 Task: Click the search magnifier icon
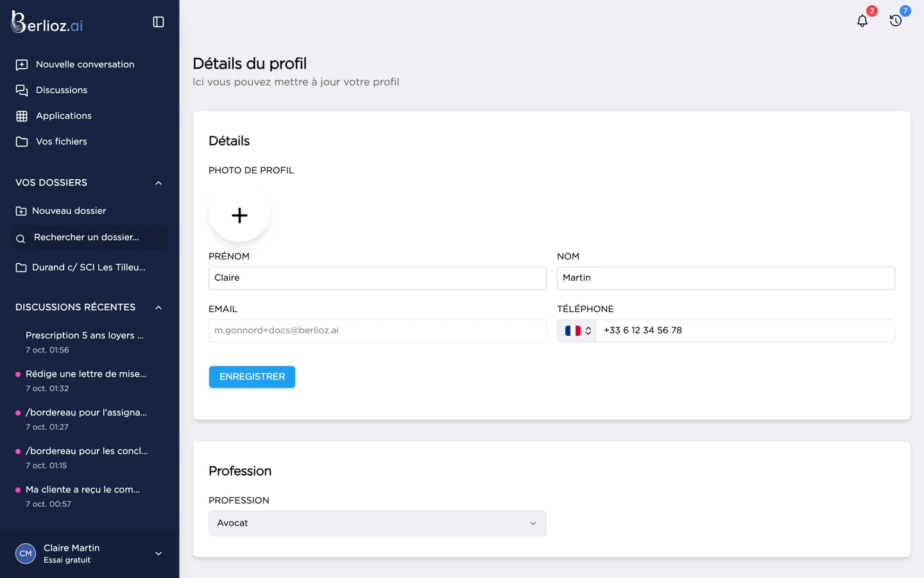click(x=21, y=239)
